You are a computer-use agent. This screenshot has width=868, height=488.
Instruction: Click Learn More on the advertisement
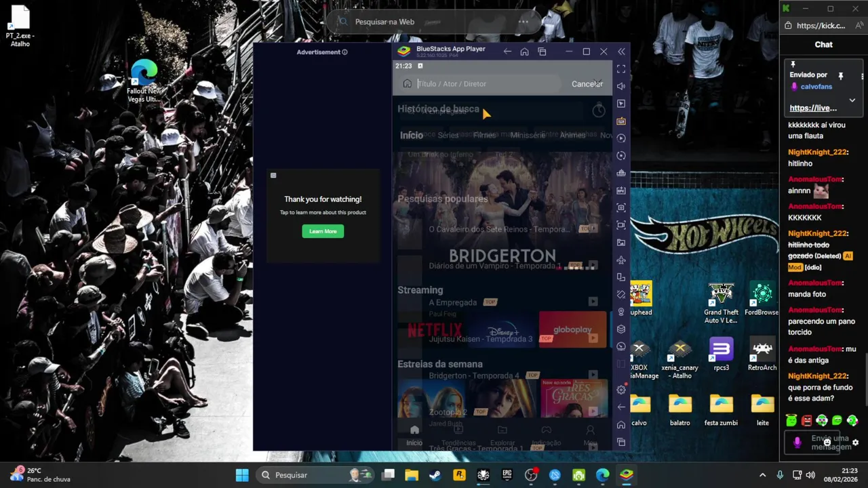323,231
